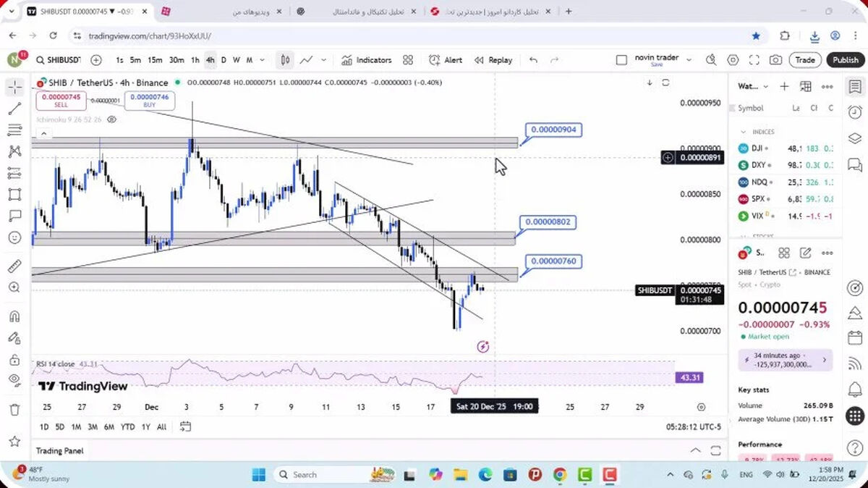
Task: Open the help center question mark icon
Action: coord(855,447)
